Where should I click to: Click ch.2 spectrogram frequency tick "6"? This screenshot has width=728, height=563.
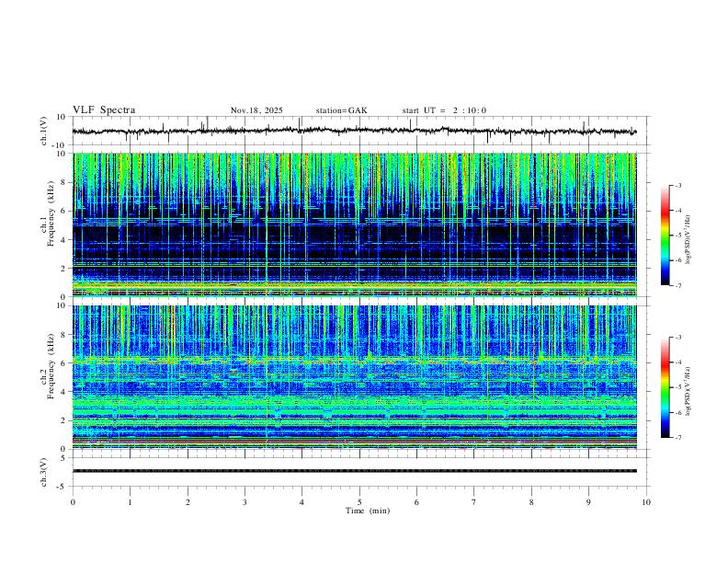[x=63, y=363]
